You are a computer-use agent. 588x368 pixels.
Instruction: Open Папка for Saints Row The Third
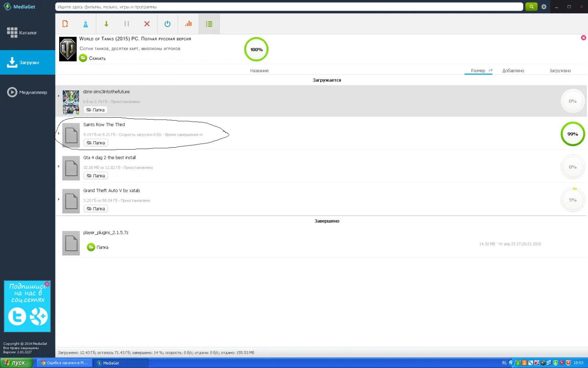point(96,143)
